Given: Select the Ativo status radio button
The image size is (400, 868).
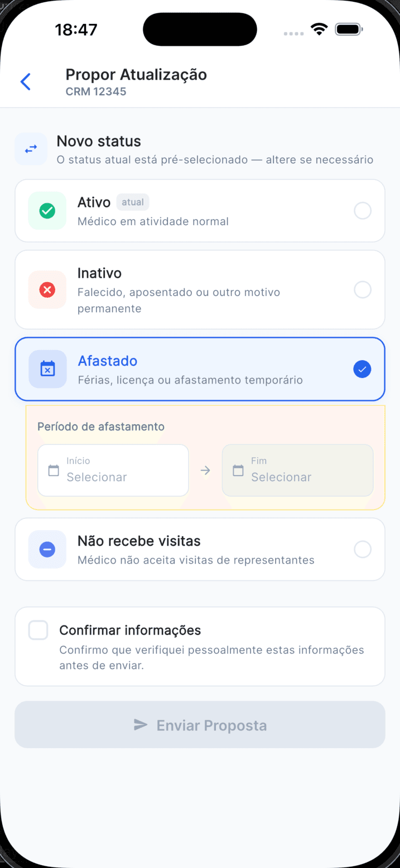Looking at the screenshot, I should (x=363, y=210).
